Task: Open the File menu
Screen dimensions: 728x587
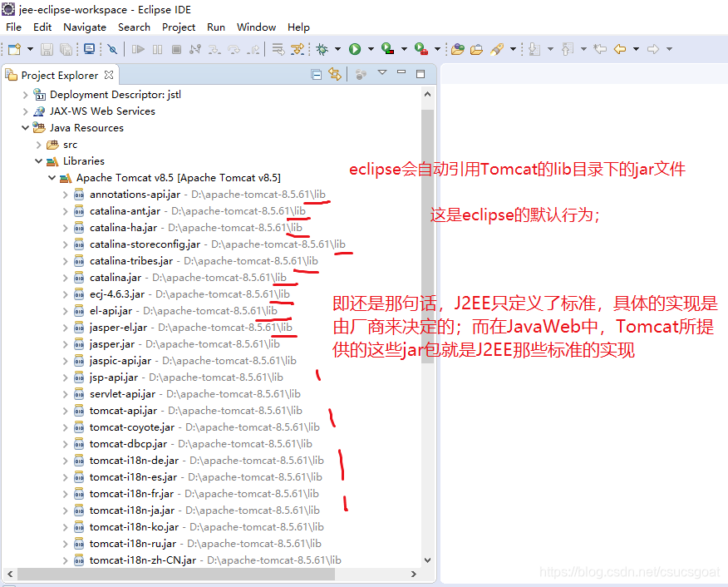Action: click(x=13, y=27)
